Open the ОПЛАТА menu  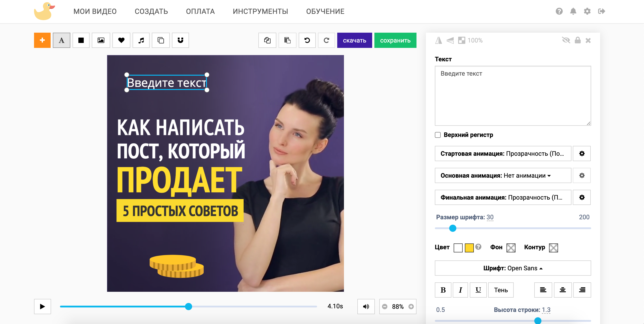pyautogui.click(x=200, y=11)
